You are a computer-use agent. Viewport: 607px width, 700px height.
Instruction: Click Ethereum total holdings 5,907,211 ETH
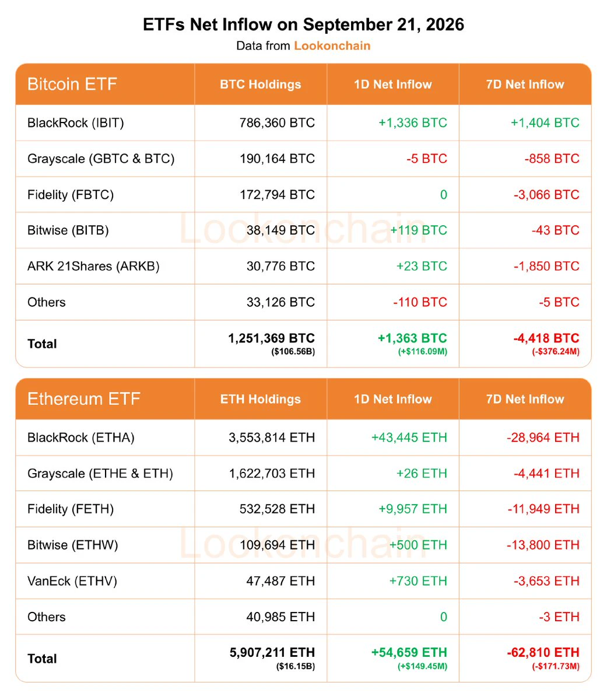click(x=272, y=653)
